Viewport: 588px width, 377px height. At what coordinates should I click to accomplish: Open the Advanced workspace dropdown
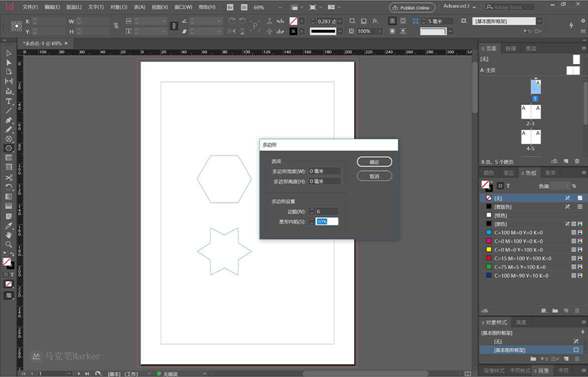[459, 6]
